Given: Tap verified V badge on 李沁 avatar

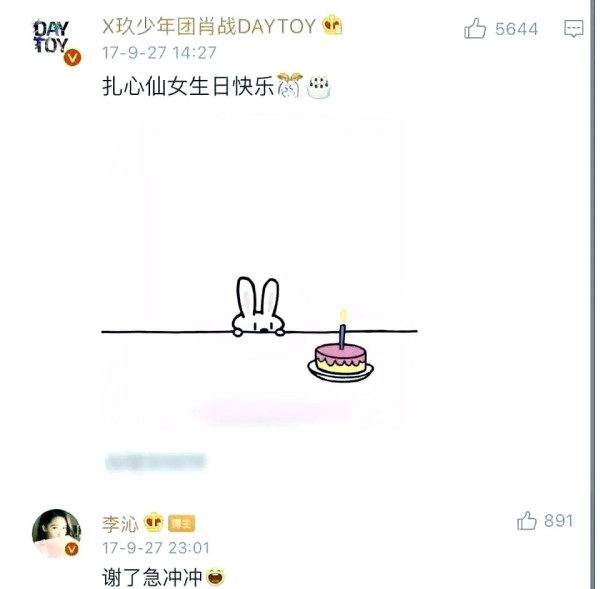Looking at the screenshot, I should tap(71, 550).
